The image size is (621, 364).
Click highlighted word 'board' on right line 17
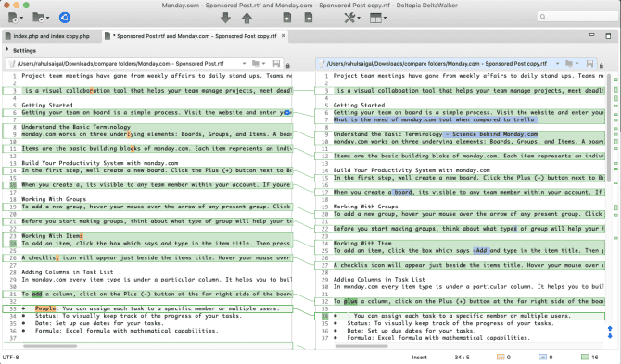pyautogui.click(x=402, y=193)
